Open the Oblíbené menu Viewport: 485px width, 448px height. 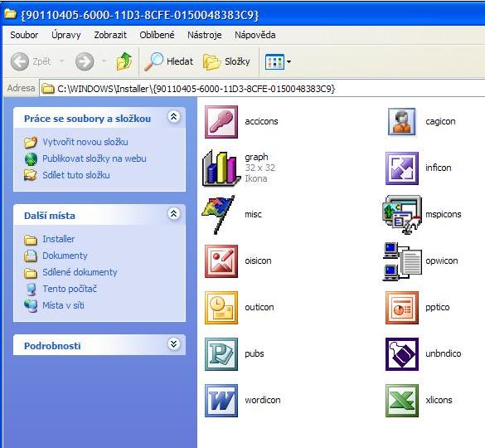tap(157, 35)
